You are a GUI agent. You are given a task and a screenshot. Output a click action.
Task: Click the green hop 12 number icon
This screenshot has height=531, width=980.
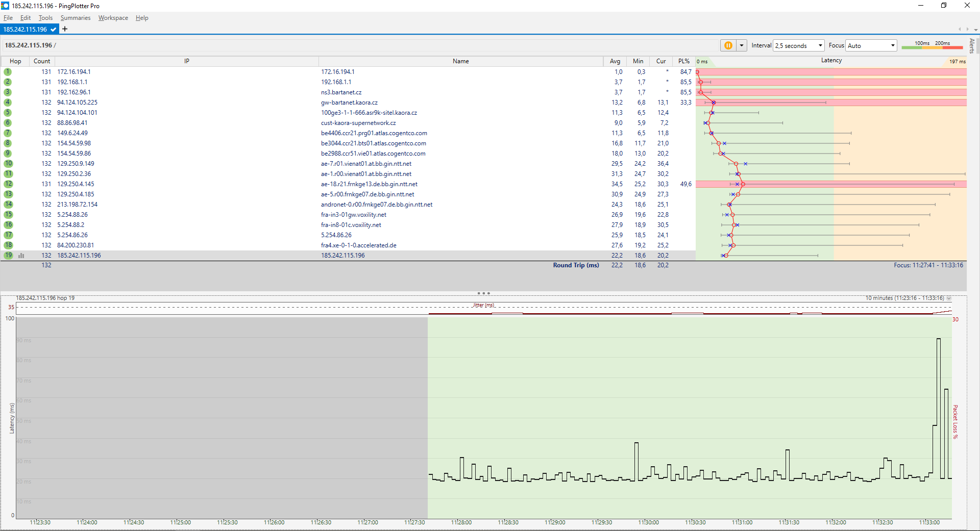(8, 184)
